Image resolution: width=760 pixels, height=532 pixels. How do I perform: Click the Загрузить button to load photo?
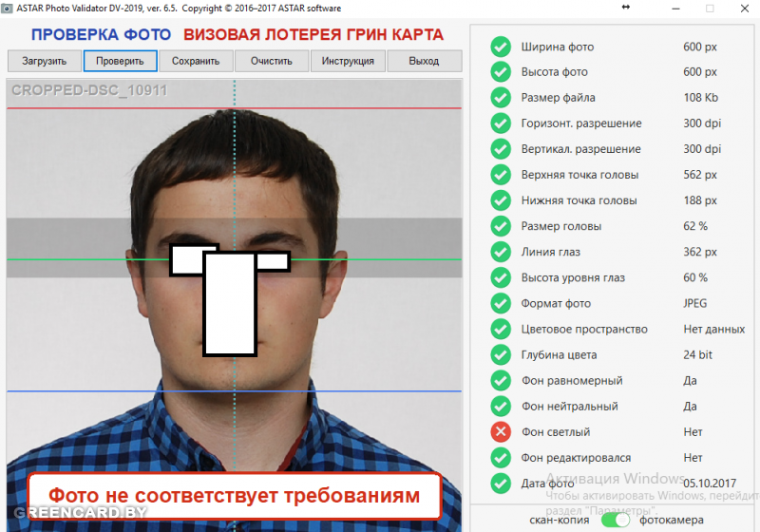[x=45, y=61]
